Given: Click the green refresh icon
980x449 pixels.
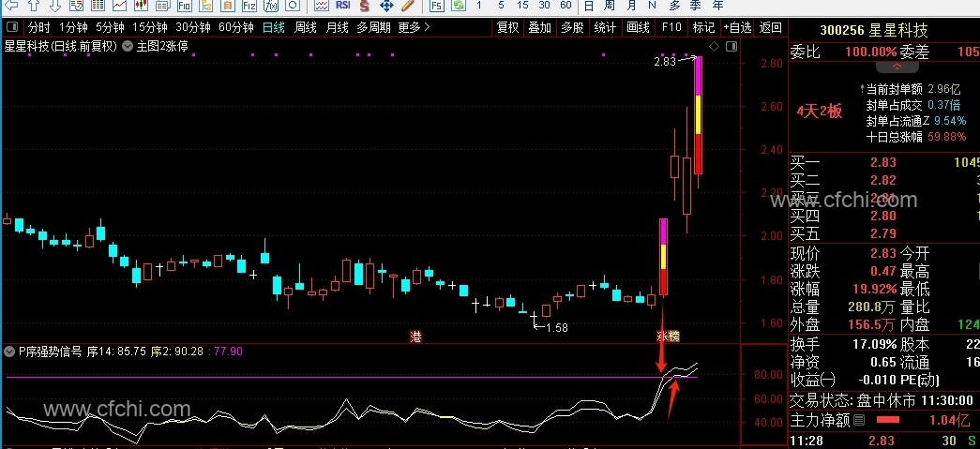Looking at the screenshot, I should pos(459,6).
